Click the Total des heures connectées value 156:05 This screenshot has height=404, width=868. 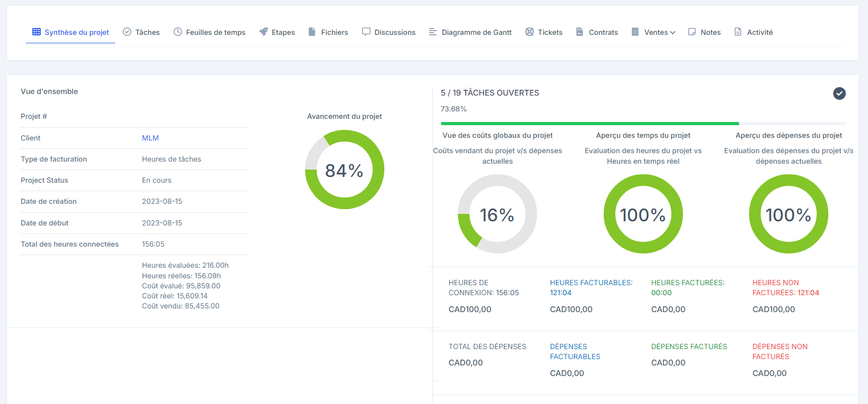153,244
